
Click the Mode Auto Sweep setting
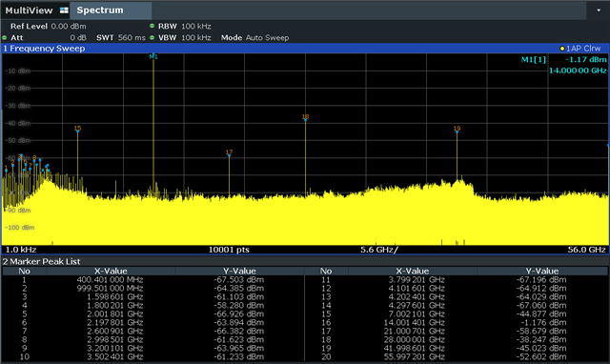254,38
